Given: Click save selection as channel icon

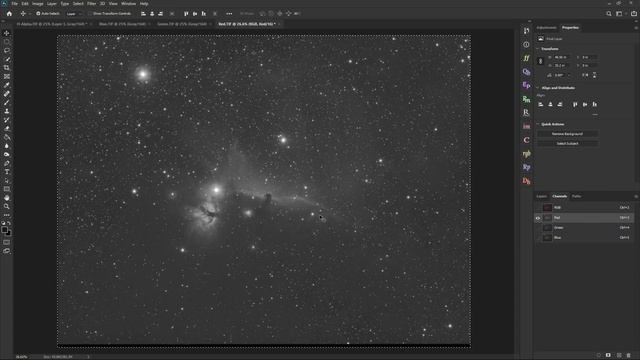Looking at the screenshot, I should pos(608,356).
